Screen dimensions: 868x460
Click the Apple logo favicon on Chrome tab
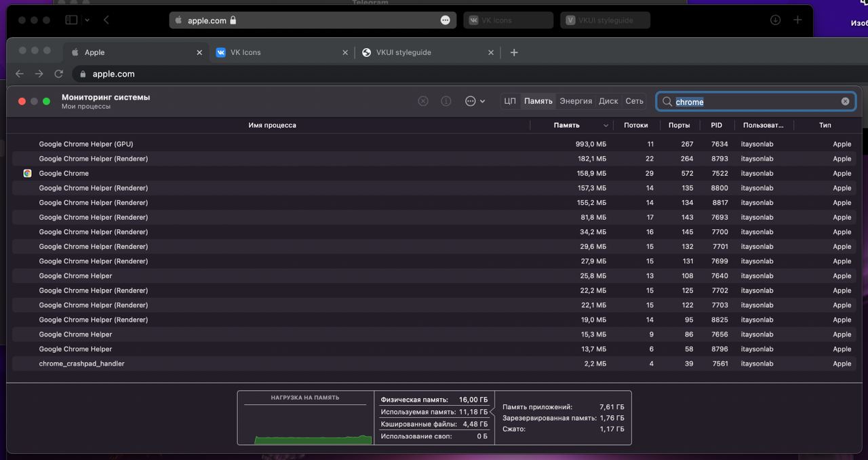pos(75,52)
